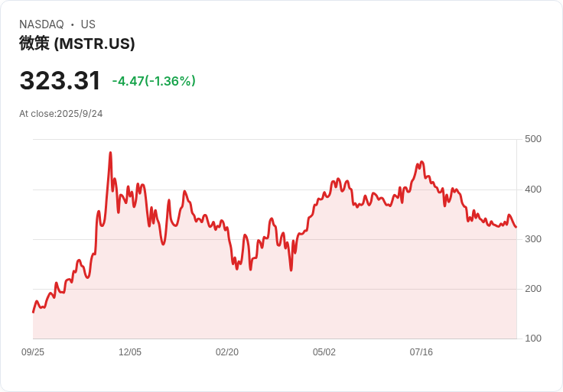The height and width of the screenshot is (392, 563).
Task: Select the 05/02 date on x-axis
Action: pos(324,352)
